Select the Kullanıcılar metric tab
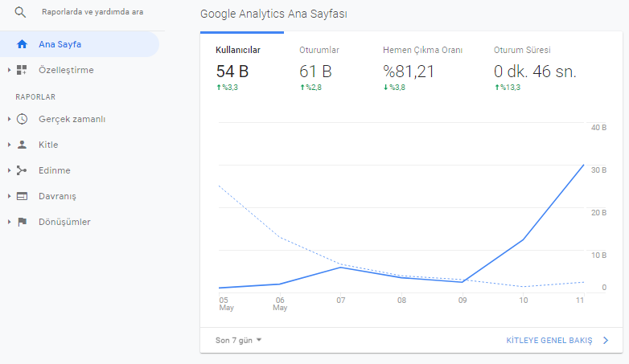 [242, 68]
